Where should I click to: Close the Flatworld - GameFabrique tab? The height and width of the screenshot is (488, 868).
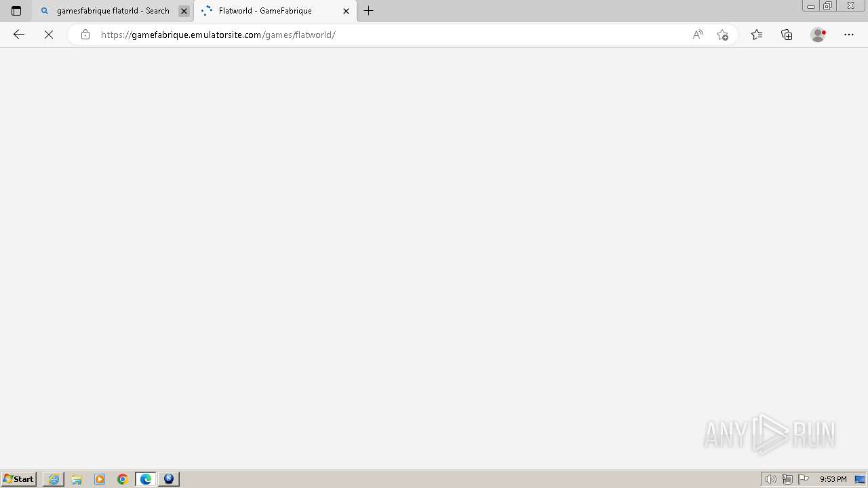tap(346, 11)
